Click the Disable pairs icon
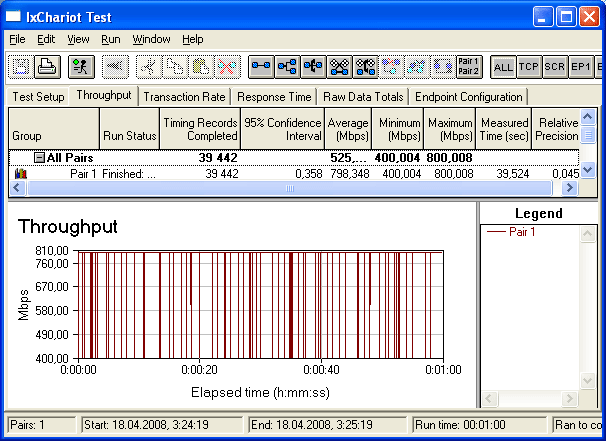The height and width of the screenshot is (441, 606). click(391, 66)
